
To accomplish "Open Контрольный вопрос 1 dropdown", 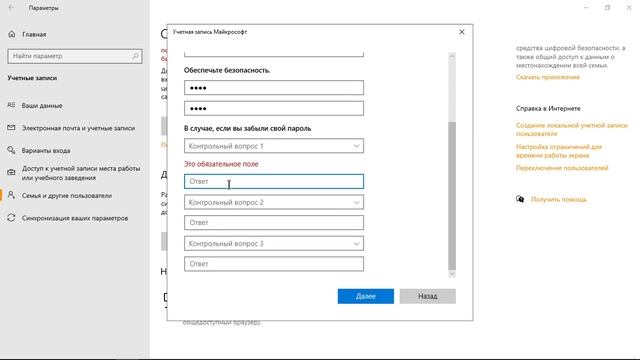I will point(274,146).
